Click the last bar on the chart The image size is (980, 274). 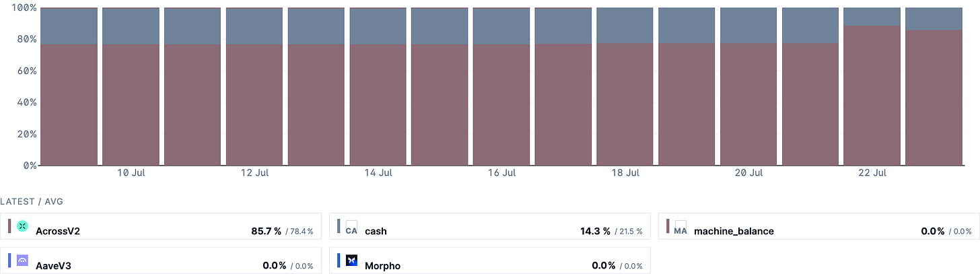934,86
